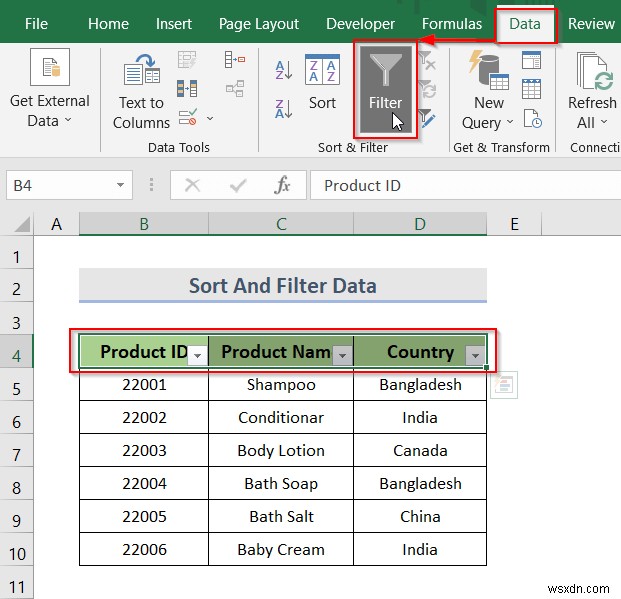Open the Text to Columns tool

(141, 92)
